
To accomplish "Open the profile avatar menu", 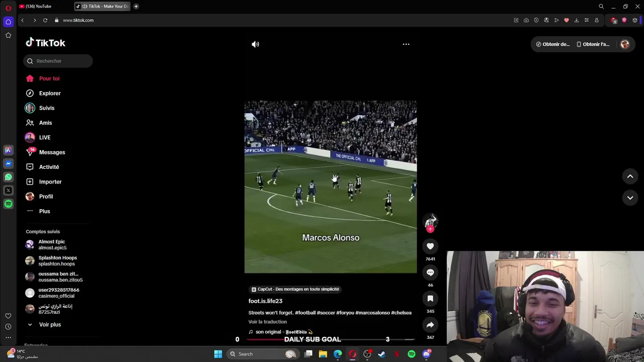I will click(x=625, y=44).
